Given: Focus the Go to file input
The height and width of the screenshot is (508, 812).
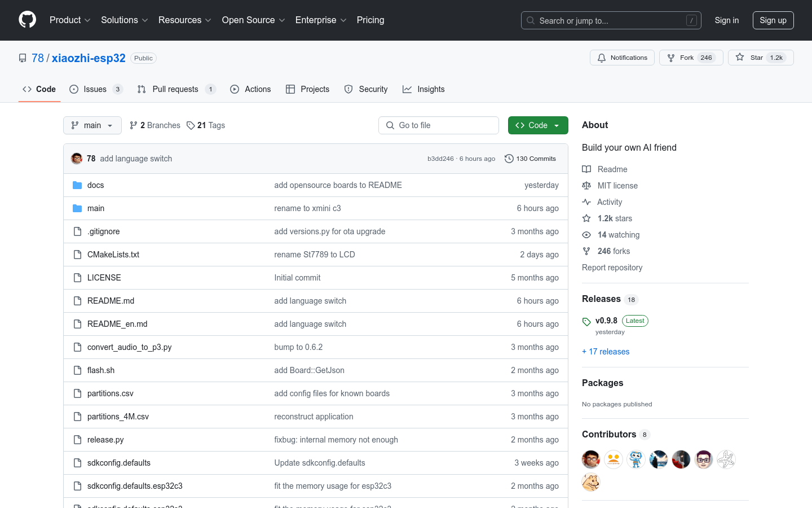Looking at the screenshot, I should point(439,125).
